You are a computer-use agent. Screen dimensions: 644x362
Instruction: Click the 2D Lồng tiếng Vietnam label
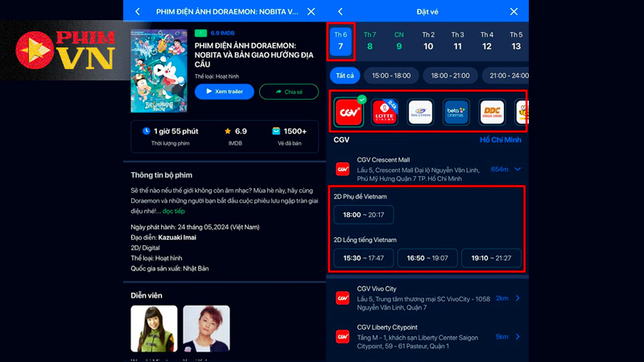365,240
